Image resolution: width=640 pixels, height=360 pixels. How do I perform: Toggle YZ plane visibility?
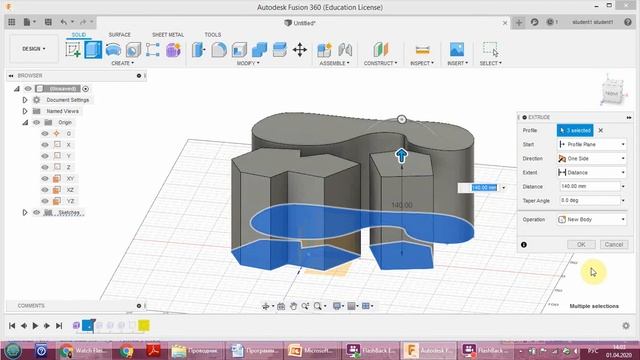point(45,201)
